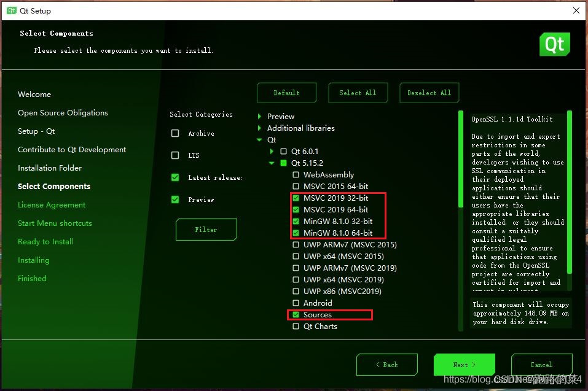
Task: Apply categories with the Filter button
Action: click(x=206, y=230)
